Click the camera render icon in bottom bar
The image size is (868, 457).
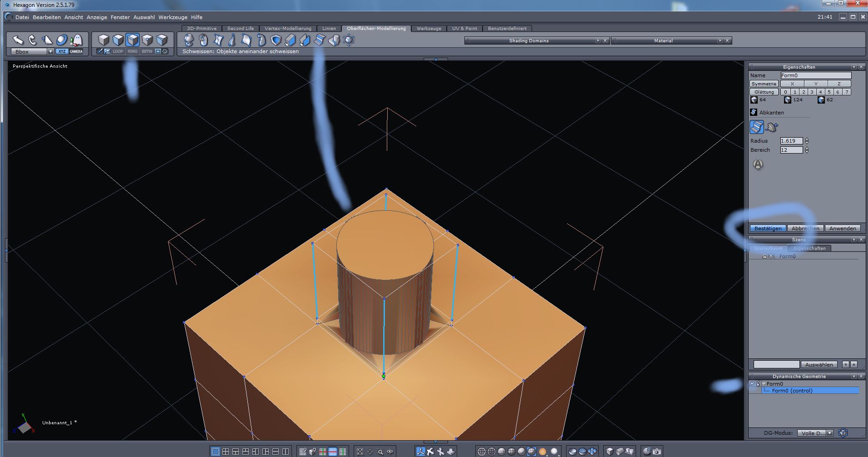pos(656,452)
